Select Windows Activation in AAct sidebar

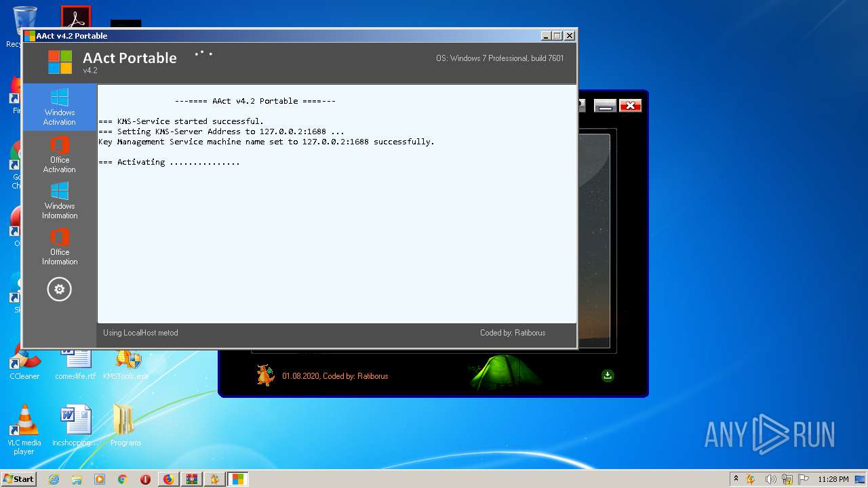point(60,107)
